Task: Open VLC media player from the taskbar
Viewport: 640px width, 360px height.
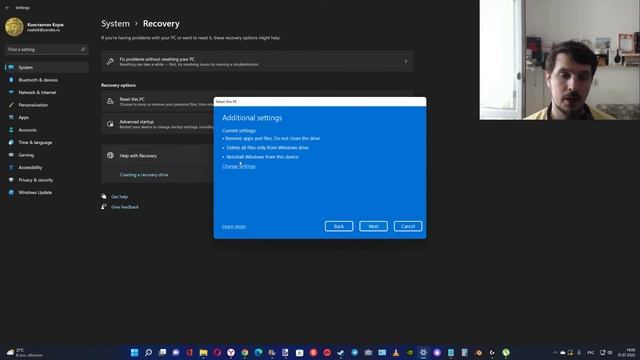Action: [396, 352]
